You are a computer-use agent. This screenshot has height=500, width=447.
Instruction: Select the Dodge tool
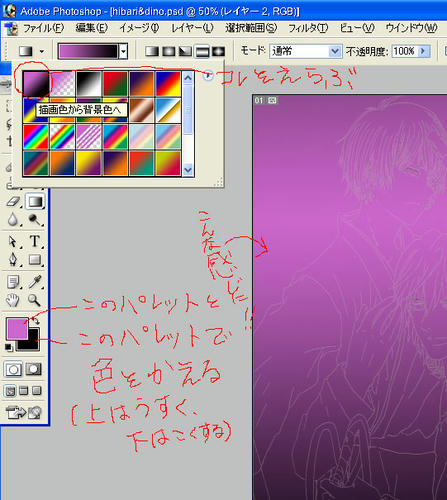click(x=35, y=220)
